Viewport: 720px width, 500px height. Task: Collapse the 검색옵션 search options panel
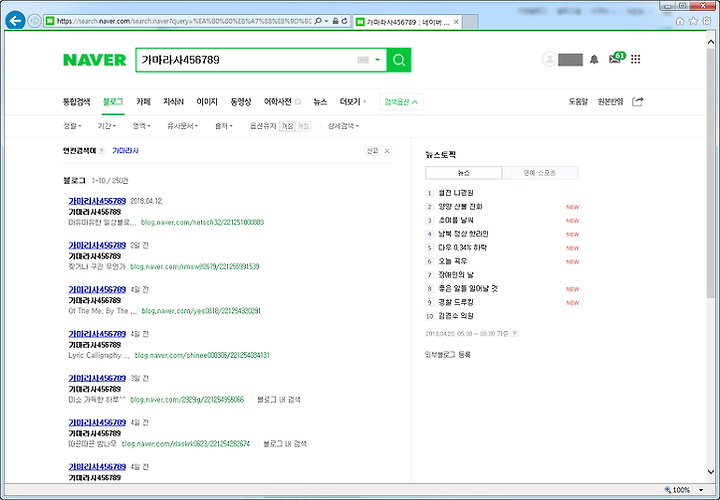pos(401,102)
